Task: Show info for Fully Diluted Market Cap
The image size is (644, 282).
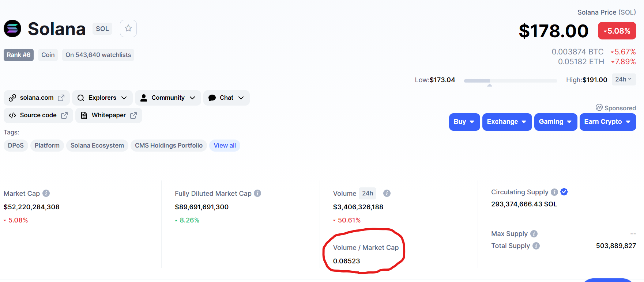Action: [x=257, y=193]
